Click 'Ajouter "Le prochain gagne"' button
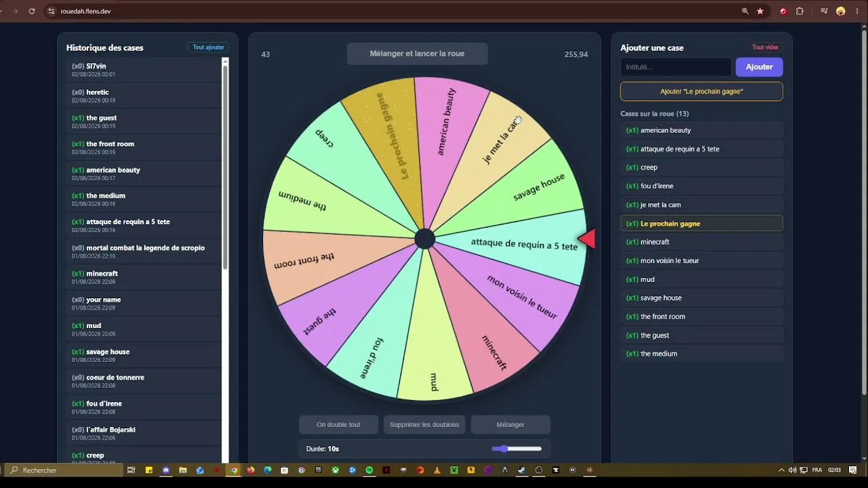This screenshot has width=868, height=488. (701, 91)
